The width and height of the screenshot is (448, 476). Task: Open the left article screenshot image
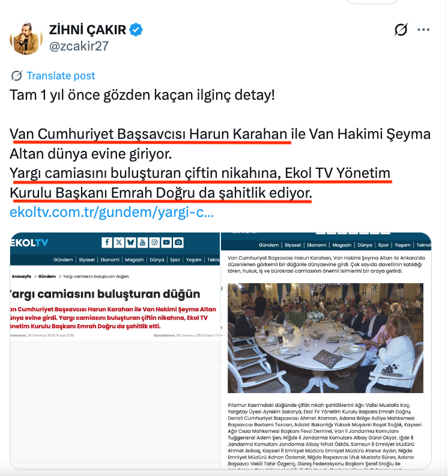115,351
